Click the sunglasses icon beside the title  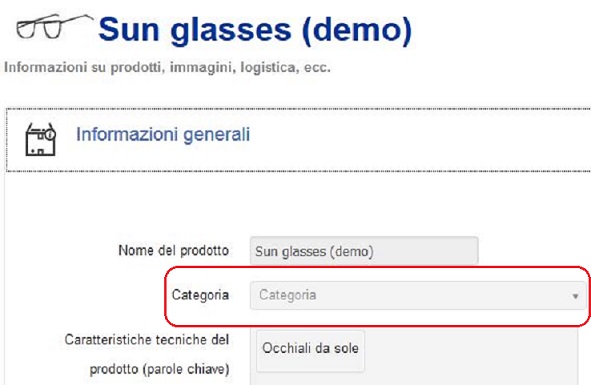[54, 26]
